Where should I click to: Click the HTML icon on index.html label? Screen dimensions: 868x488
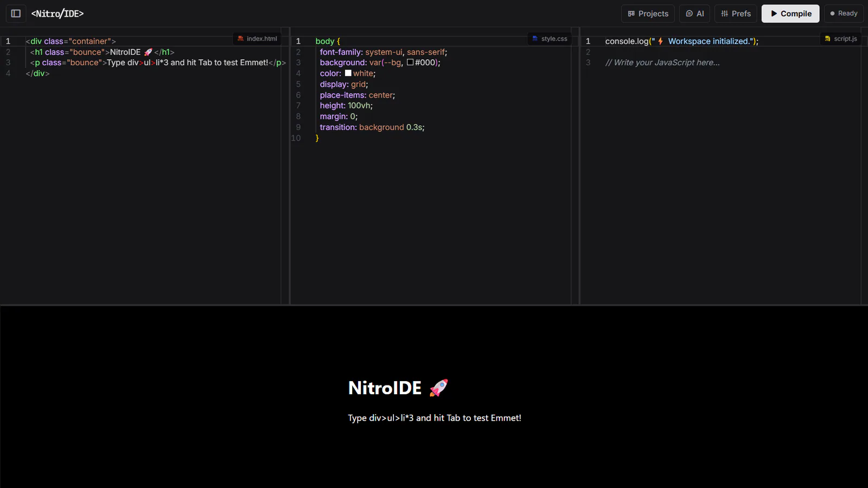240,38
